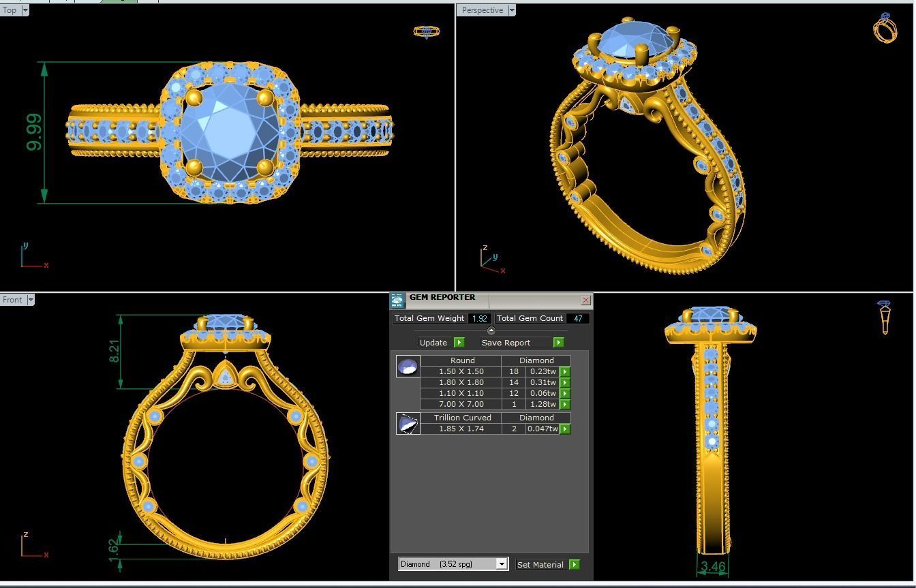Click the Diamond header above the Round gem rows

536,360
